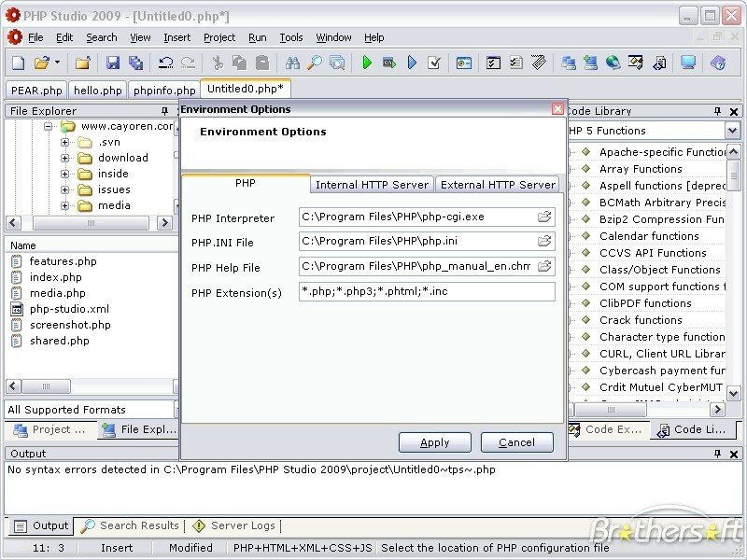The height and width of the screenshot is (560, 747).
Task: Switch to the Project panel tab
Action: tap(50, 429)
